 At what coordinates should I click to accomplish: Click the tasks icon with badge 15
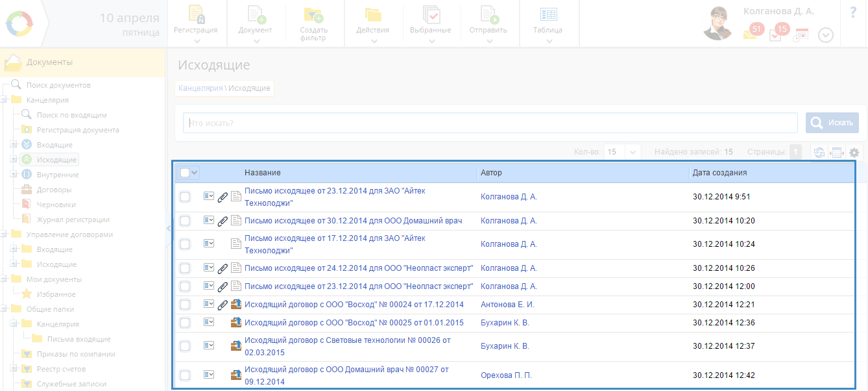pos(776,34)
